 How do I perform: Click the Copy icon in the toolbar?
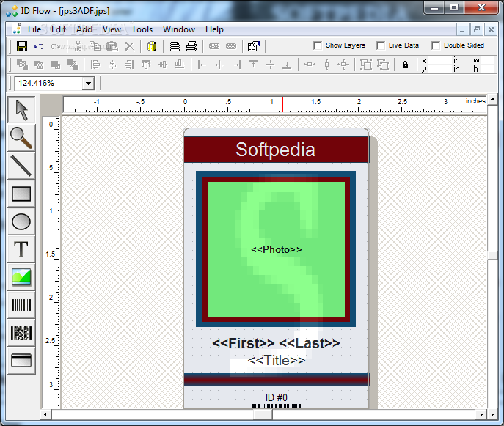click(x=95, y=46)
